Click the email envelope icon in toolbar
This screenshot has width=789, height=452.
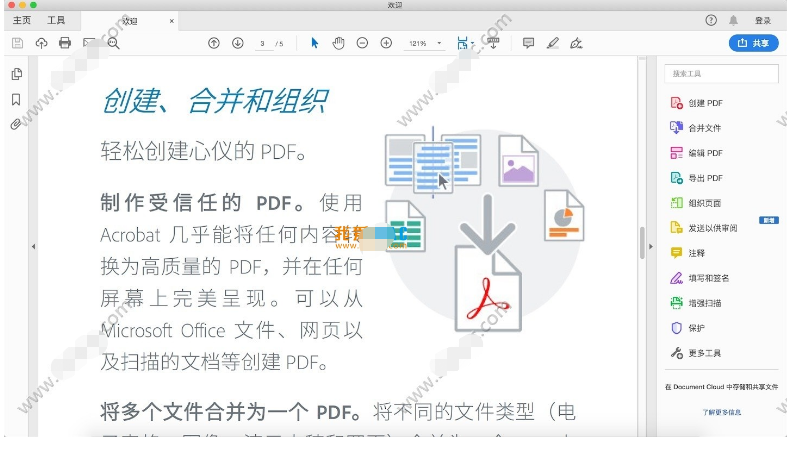(x=89, y=43)
